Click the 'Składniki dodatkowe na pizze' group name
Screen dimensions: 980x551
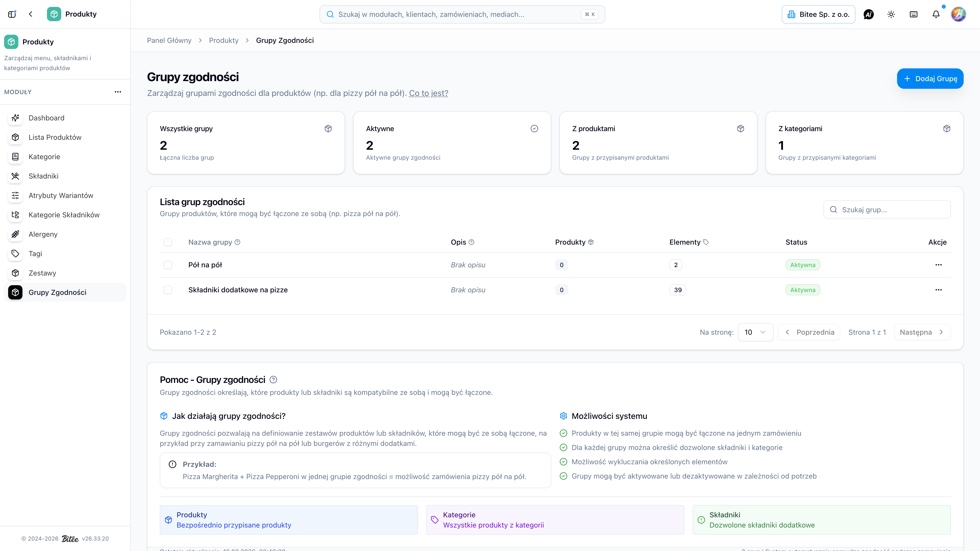238,290
